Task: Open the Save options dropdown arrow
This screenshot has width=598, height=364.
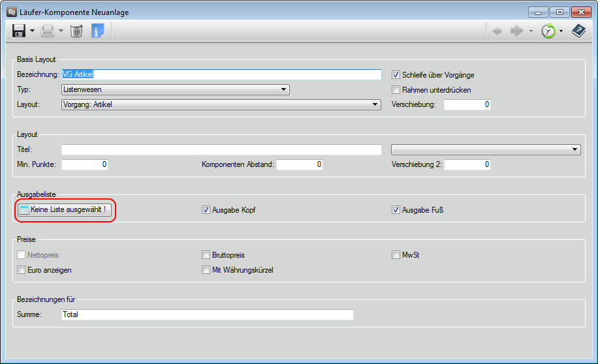Action: pos(33,31)
